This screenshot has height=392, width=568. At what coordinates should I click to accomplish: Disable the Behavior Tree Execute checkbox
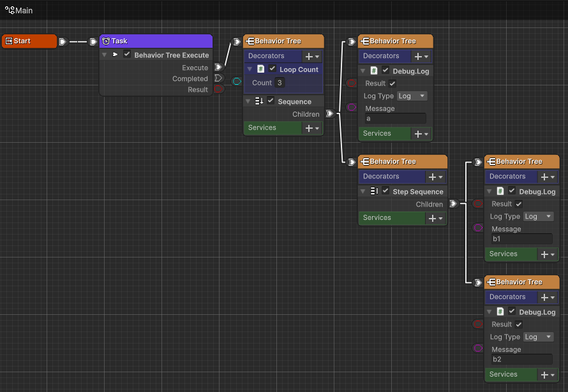pyautogui.click(x=127, y=55)
